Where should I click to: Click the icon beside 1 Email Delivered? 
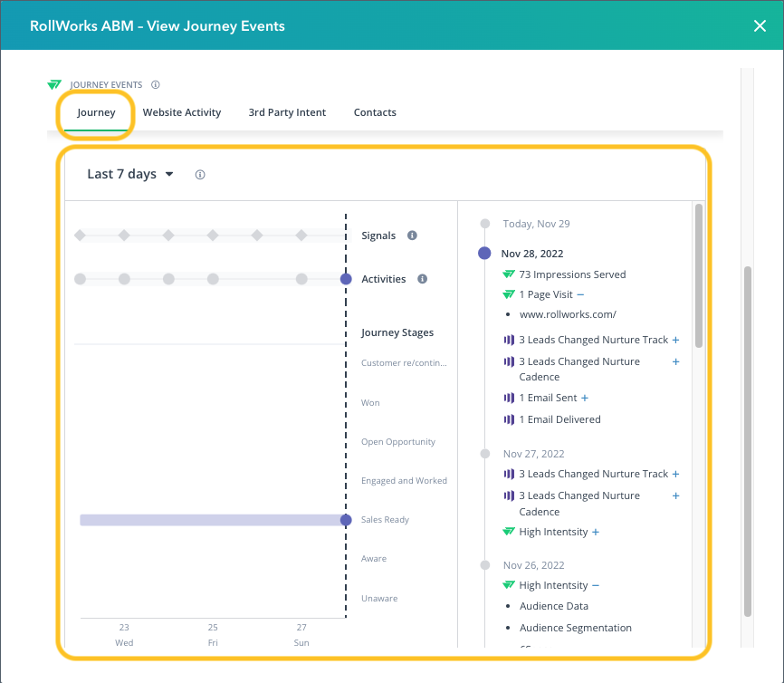[x=509, y=419]
